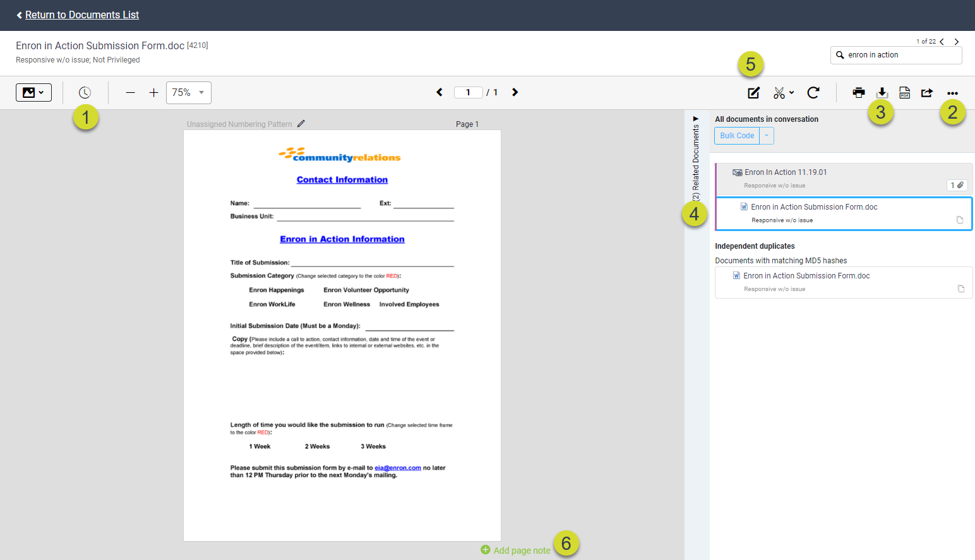Click the document title Enron in Action Submission Form.doc
975x560 pixels.
(x=100, y=45)
